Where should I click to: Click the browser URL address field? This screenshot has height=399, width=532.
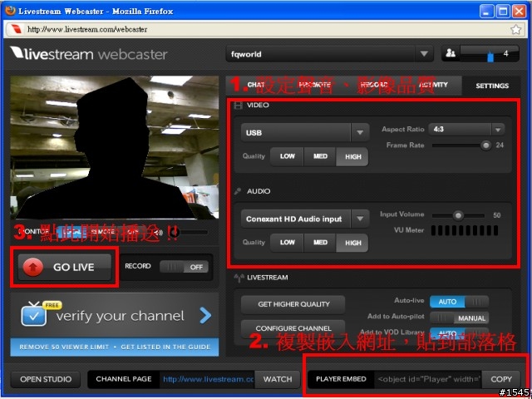click(264, 30)
